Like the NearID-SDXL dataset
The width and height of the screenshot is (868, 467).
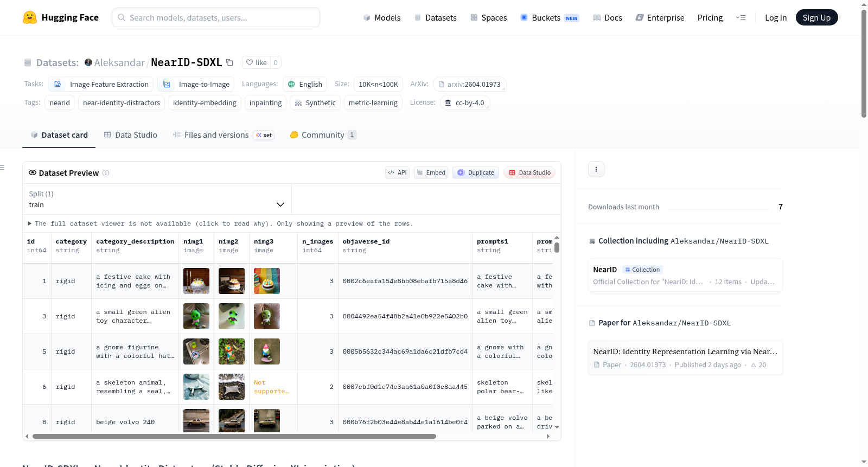click(256, 62)
